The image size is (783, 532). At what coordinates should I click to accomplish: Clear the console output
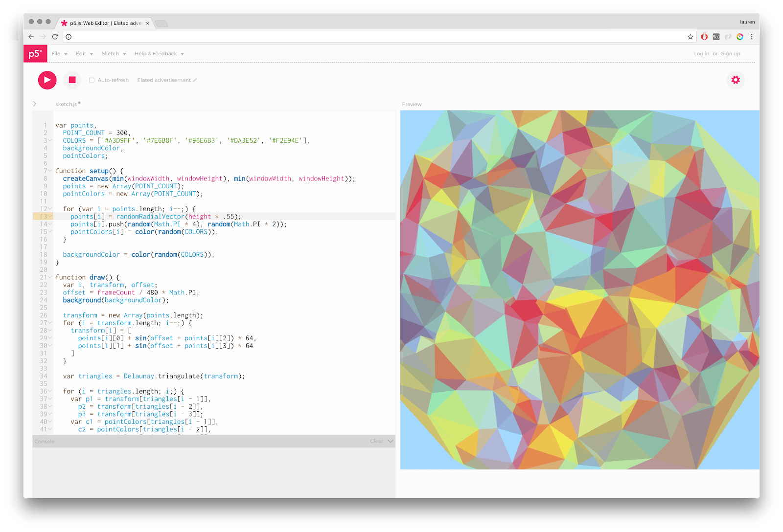[x=376, y=441]
